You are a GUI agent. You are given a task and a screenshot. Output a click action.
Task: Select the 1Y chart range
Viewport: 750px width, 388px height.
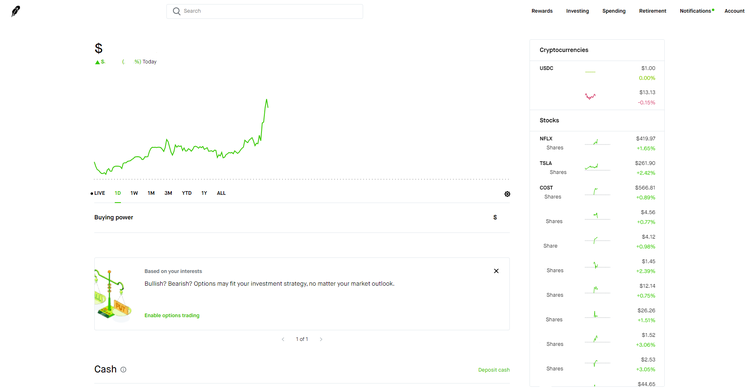(x=204, y=193)
